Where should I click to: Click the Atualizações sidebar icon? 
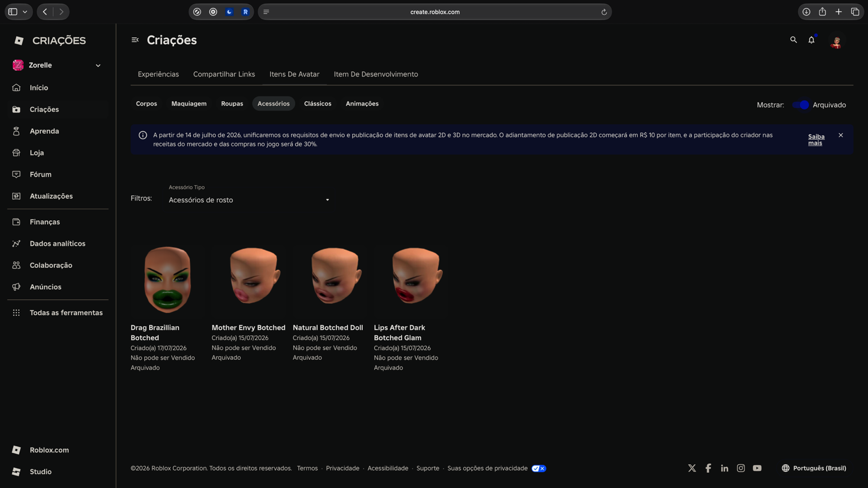coord(16,196)
